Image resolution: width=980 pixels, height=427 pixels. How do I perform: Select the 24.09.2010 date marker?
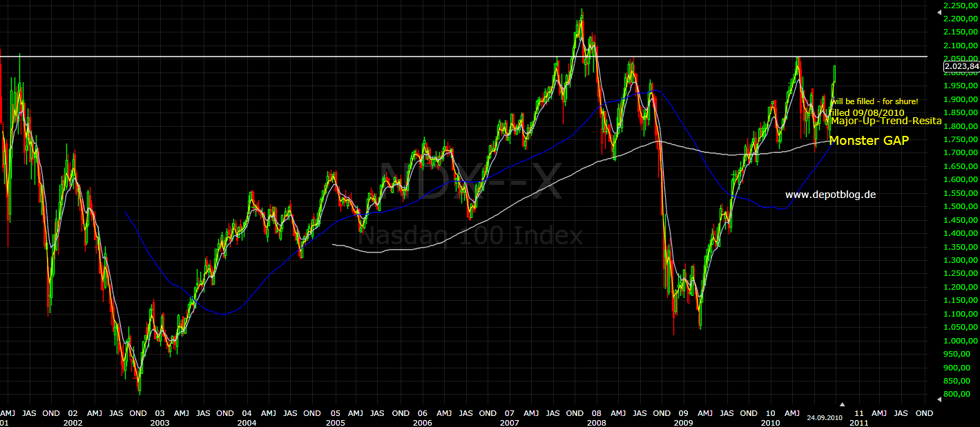point(826,417)
